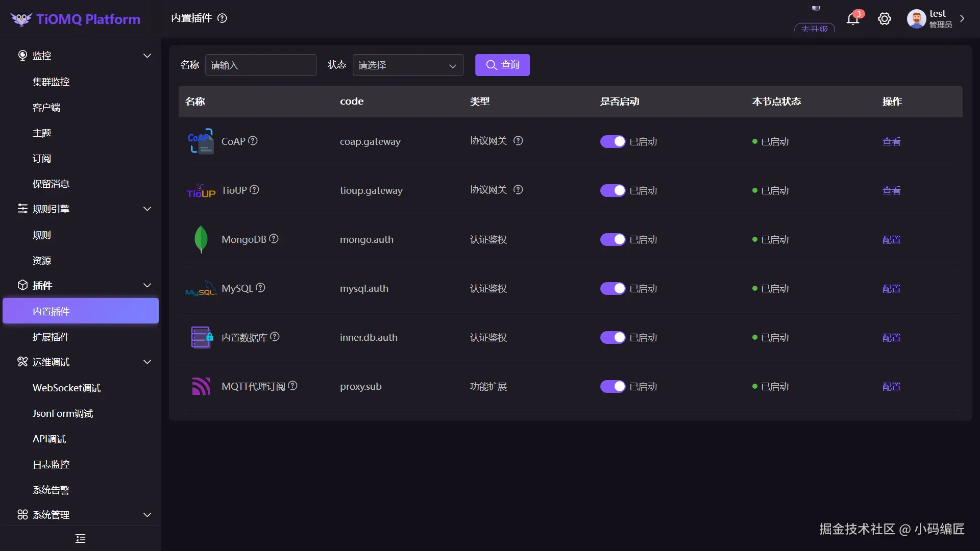Viewport: 980px width, 551px height.
Task: Click the MongoDB leaf logo icon
Action: 201,239
